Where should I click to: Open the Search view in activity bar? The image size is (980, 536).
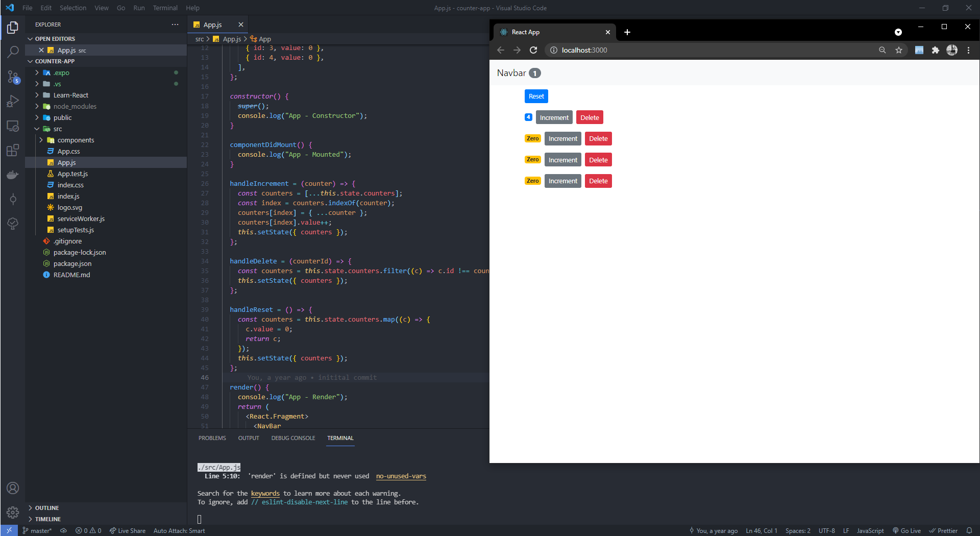tap(13, 52)
